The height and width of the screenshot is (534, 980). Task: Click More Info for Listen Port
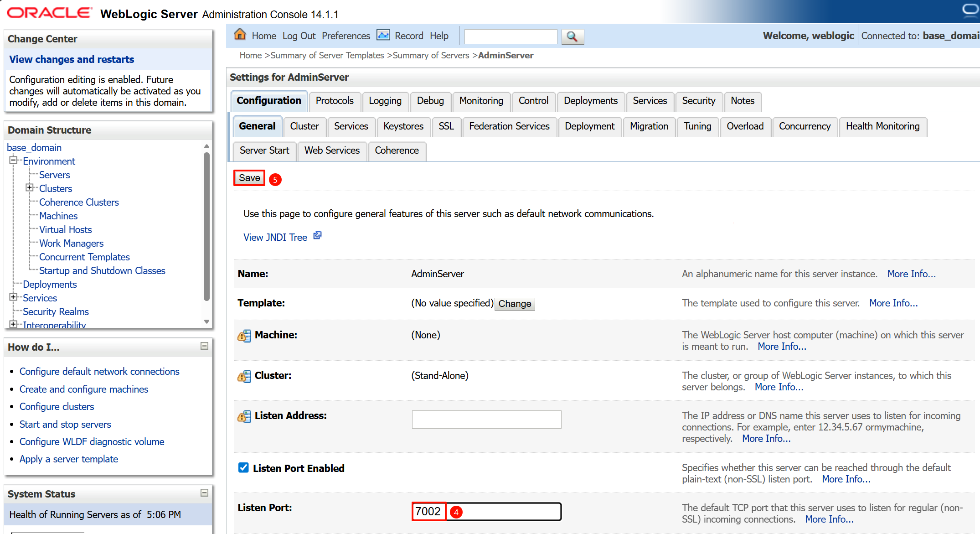tap(829, 519)
